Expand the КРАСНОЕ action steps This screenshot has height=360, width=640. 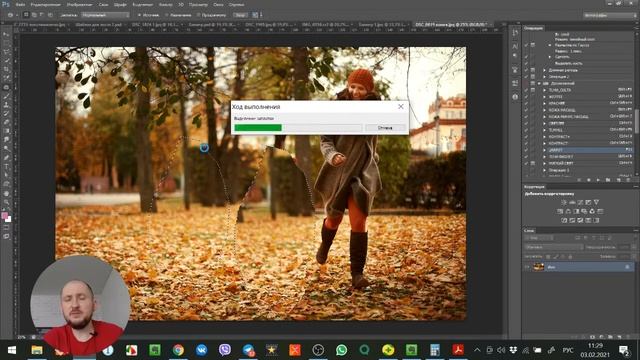click(544, 103)
